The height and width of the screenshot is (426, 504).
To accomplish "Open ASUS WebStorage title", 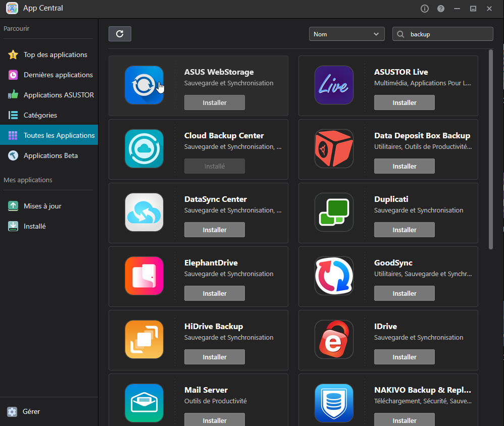I will coord(219,72).
